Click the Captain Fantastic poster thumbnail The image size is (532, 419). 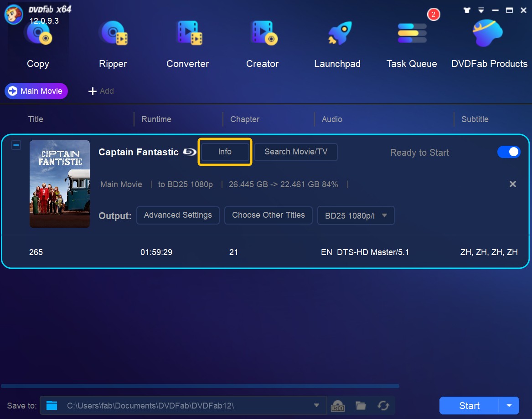coord(59,183)
